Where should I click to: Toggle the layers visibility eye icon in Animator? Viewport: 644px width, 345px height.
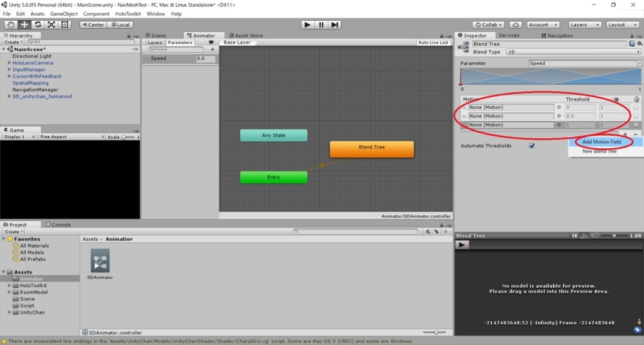pyautogui.click(x=211, y=42)
